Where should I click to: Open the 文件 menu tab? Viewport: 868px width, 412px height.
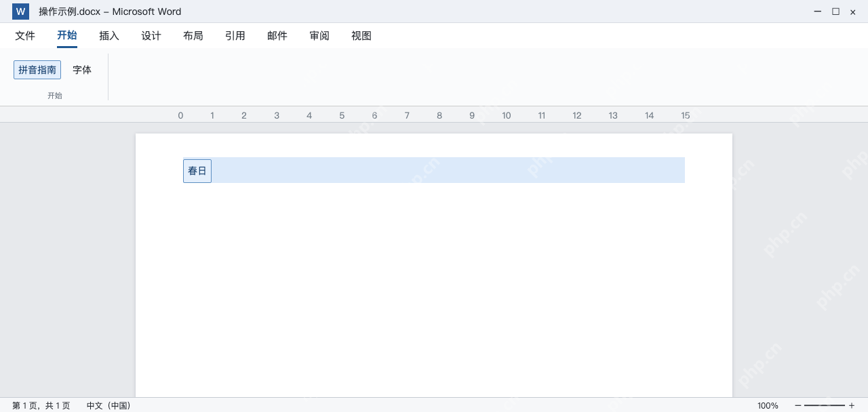(x=25, y=36)
